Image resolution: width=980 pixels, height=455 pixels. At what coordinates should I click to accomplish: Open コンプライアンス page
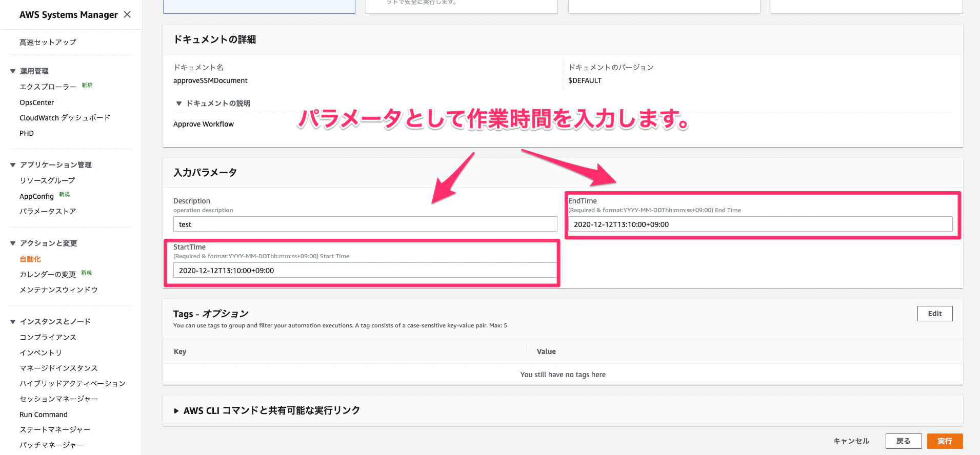coord(48,337)
